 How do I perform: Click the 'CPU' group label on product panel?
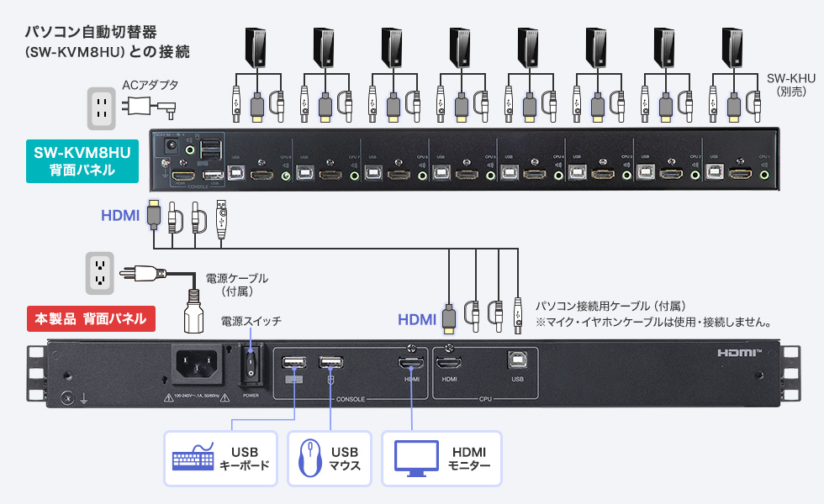coord(486,400)
